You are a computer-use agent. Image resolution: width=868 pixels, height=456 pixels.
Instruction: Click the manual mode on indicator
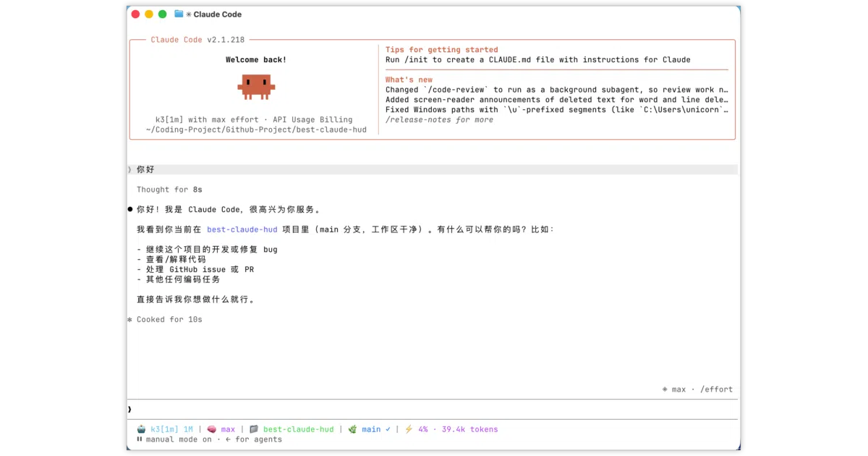click(x=179, y=439)
